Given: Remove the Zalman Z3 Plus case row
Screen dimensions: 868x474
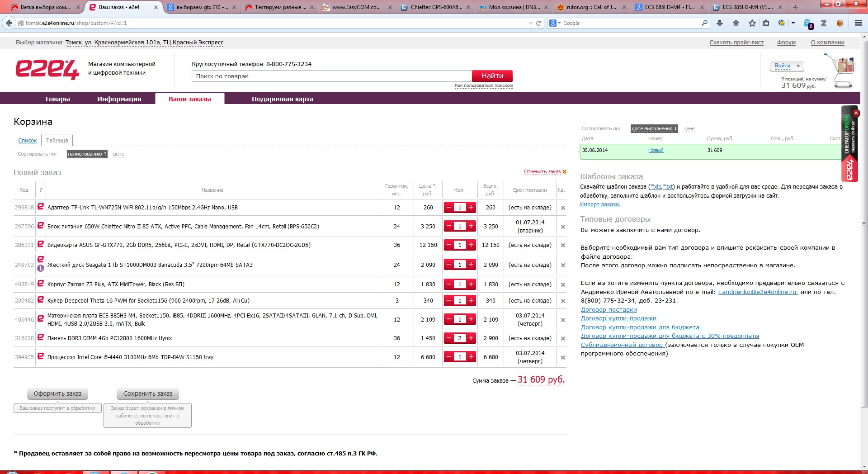Looking at the screenshot, I should (563, 285).
